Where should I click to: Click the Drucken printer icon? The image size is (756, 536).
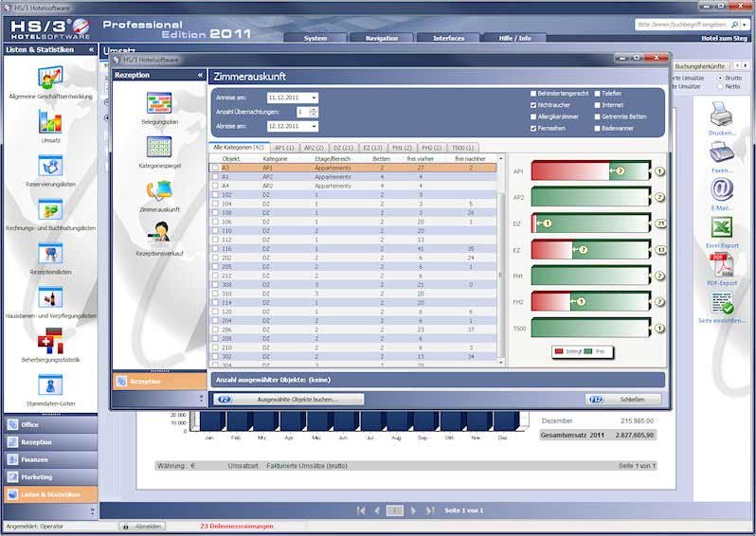coord(721,114)
